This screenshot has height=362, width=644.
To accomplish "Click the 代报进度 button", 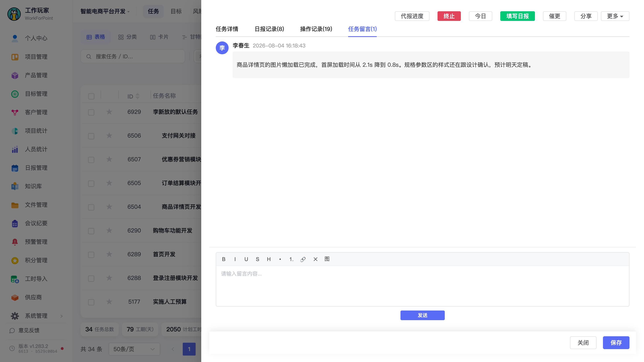I will tap(412, 16).
